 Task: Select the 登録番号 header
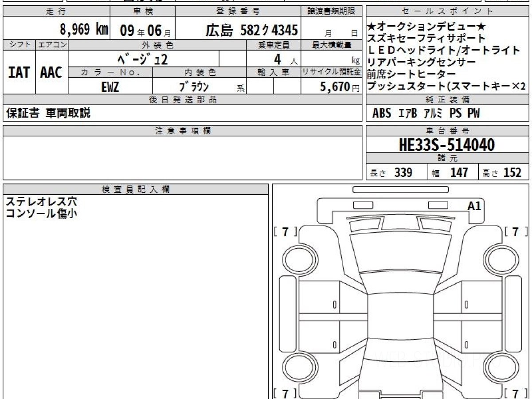click(x=238, y=12)
